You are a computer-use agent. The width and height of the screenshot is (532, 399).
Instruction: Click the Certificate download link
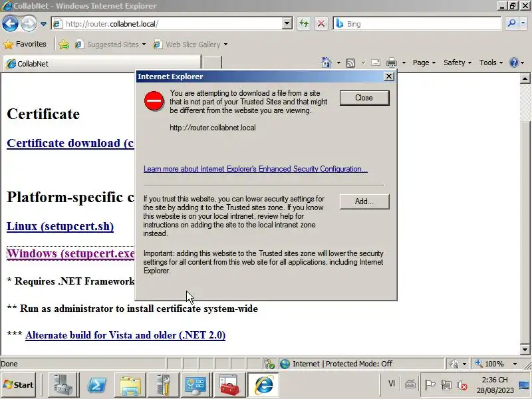click(70, 143)
